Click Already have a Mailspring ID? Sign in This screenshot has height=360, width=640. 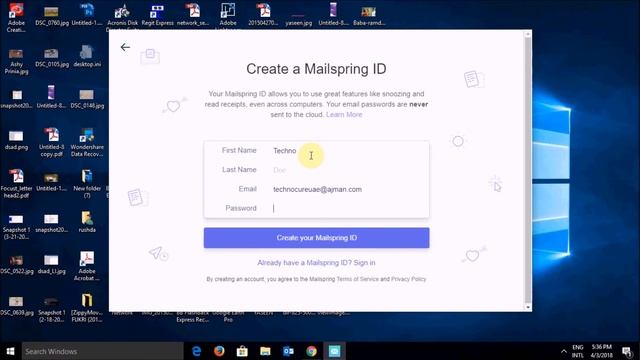(316, 262)
